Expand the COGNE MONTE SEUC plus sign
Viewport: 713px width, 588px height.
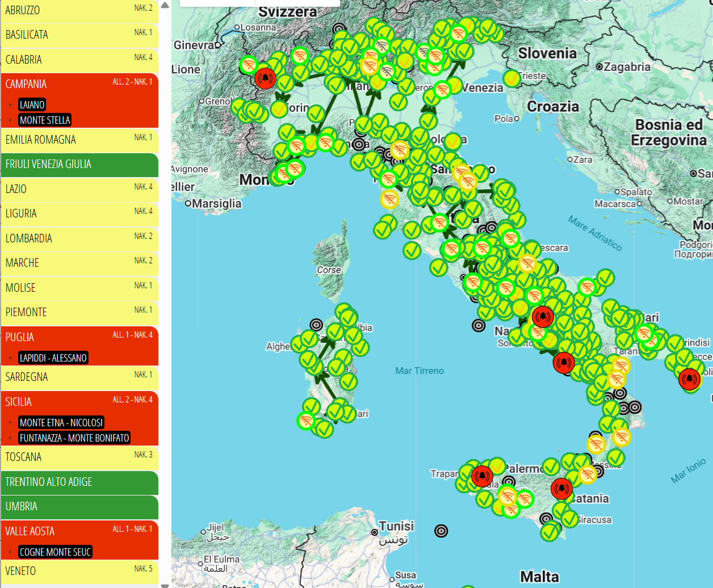(10, 552)
